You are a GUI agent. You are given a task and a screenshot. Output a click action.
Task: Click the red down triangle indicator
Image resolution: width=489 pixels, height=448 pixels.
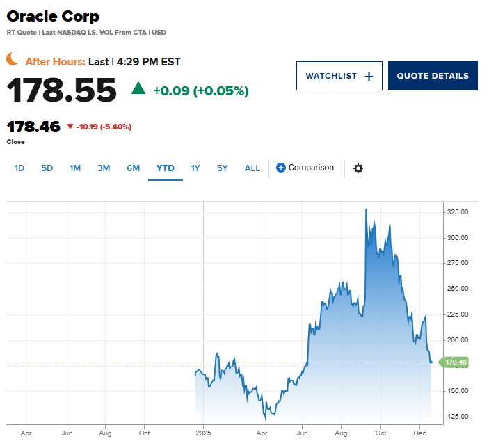point(70,127)
